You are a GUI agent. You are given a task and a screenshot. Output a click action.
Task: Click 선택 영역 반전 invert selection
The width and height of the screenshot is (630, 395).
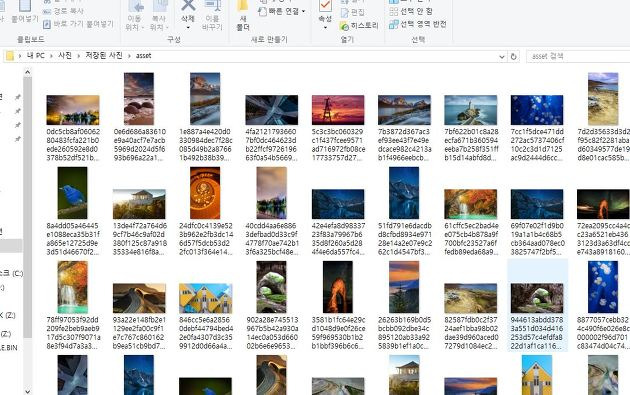(x=418, y=24)
